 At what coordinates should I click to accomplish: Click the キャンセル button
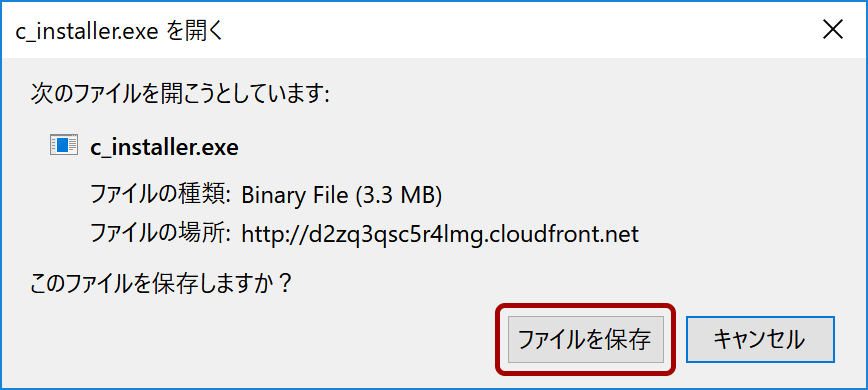pos(760,340)
